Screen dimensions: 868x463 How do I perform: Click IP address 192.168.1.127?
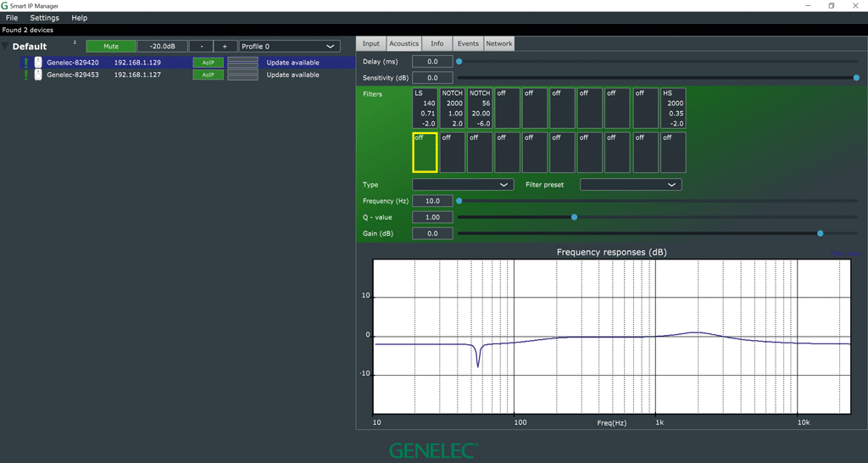coord(137,75)
